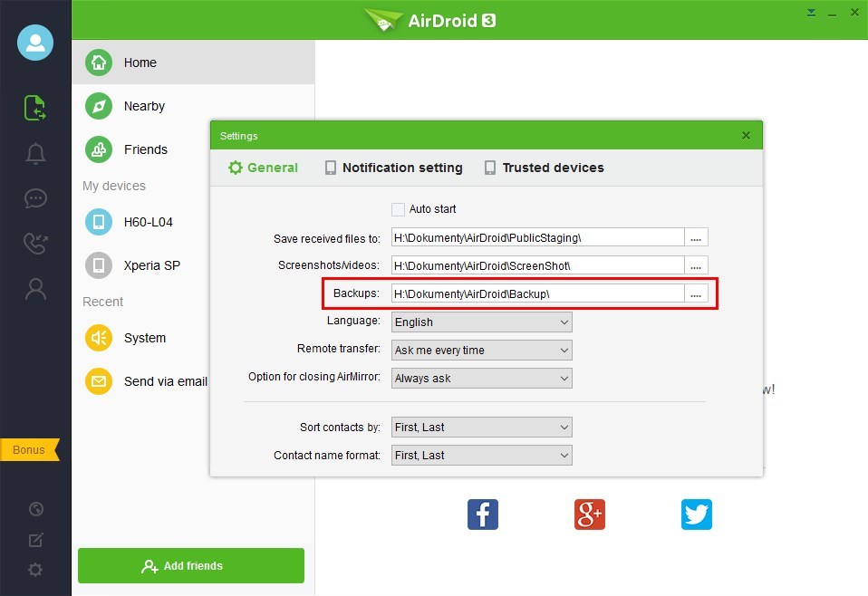Click the Backups path field
Viewport: 868px width, 596px height.
(x=537, y=293)
